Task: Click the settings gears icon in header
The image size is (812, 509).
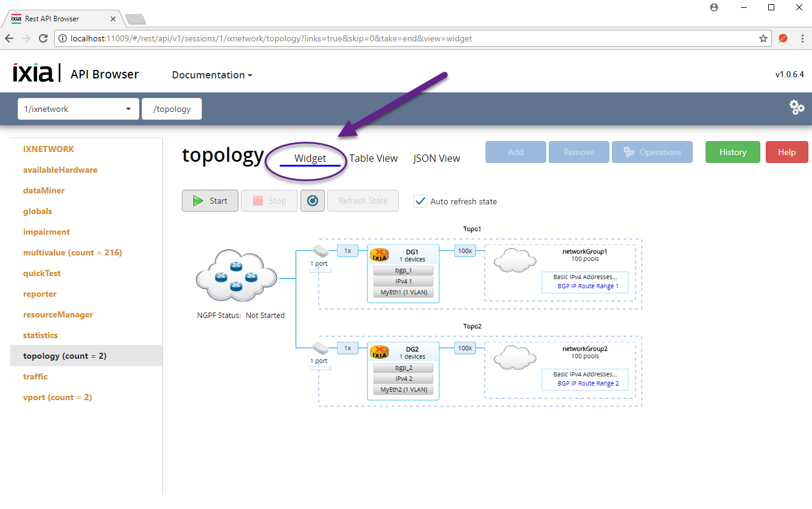Action: pos(797,108)
